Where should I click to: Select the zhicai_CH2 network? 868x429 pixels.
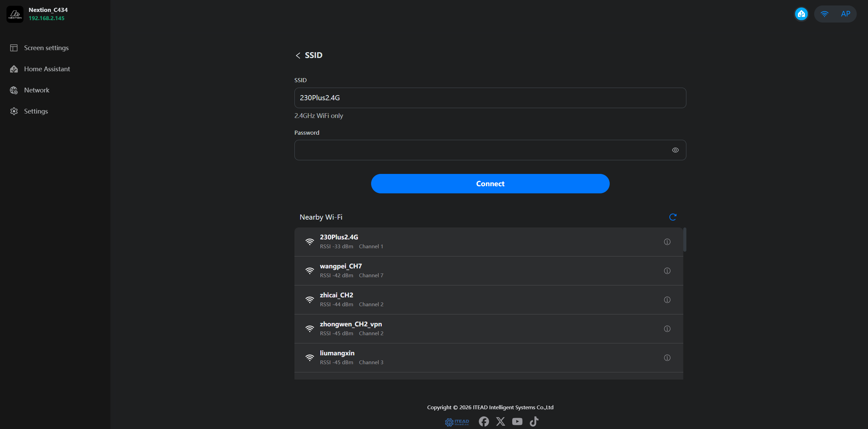(489, 300)
